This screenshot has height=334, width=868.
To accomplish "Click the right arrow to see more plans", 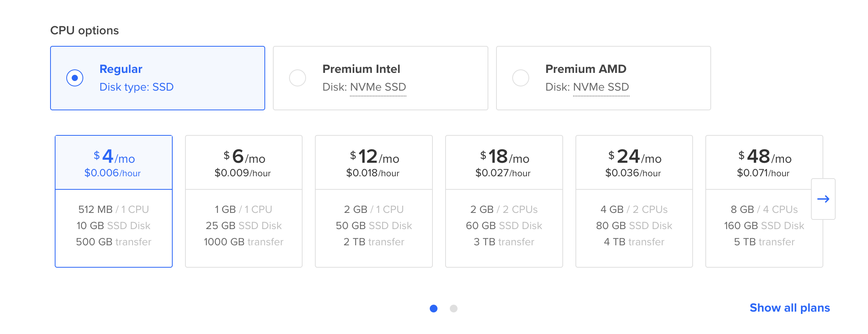I will tap(823, 199).
